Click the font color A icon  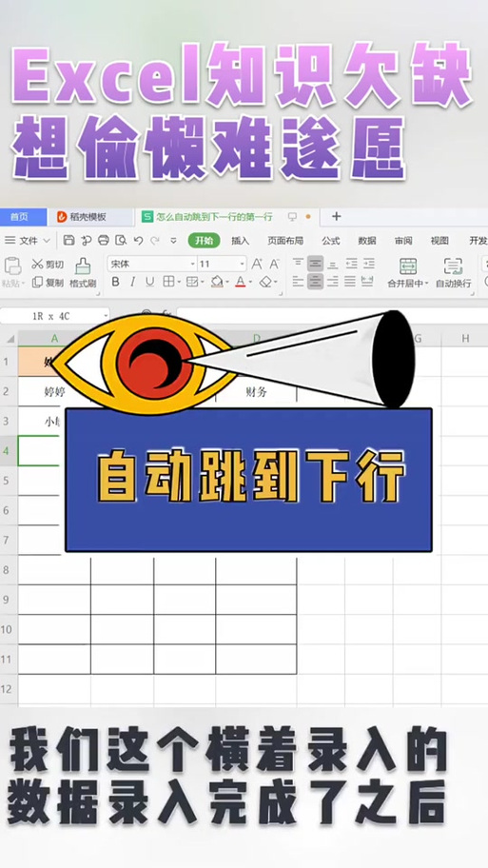point(240,282)
